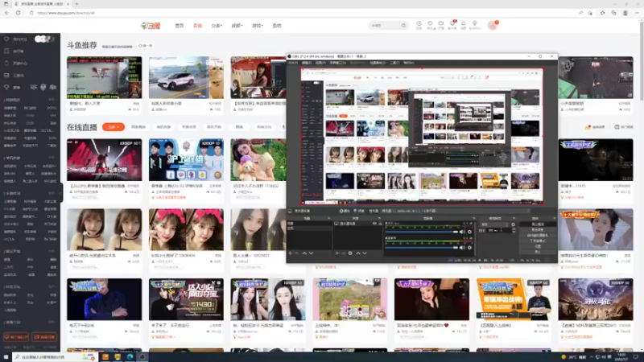Open the fourth Douyu header dropdown menu
644x362 pixels.
tap(237, 26)
